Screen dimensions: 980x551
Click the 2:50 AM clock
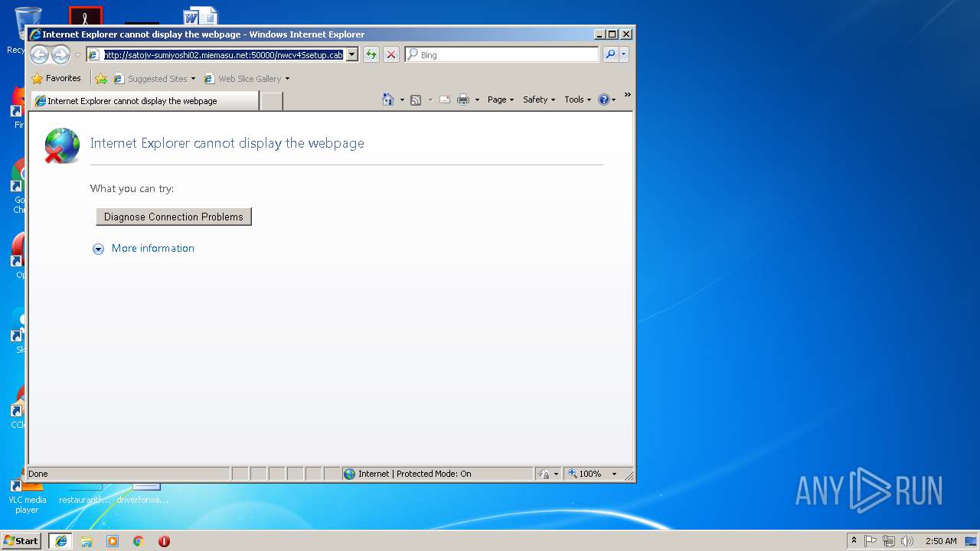coord(941,541)
